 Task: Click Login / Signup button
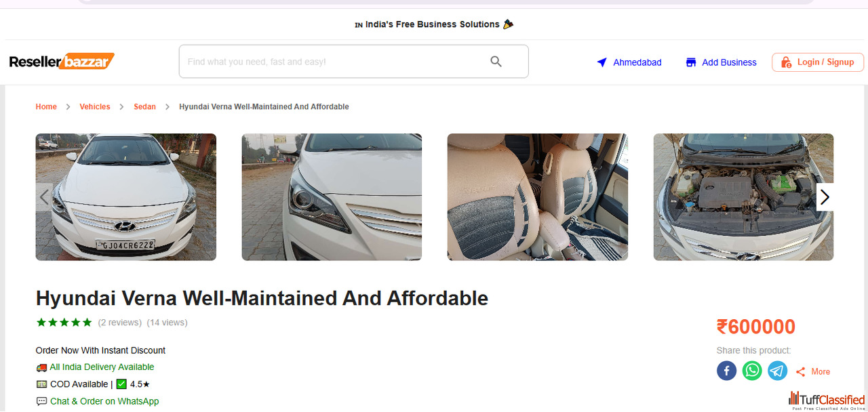(x=817, y=62)
